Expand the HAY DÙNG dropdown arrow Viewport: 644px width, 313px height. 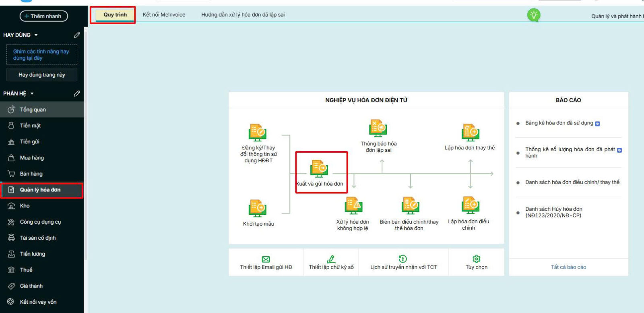36,35
